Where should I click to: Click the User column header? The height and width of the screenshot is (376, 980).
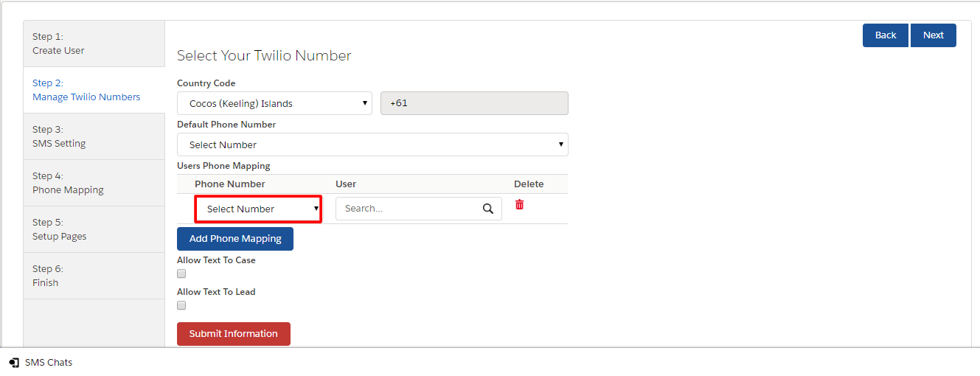(346, 184)
